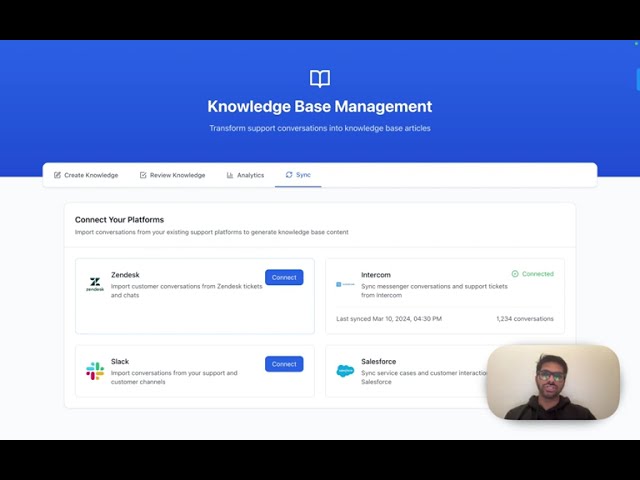This screenshot has height=480, width=640.
Task: Click the 1,234 conversations count
Action: click(x=525, y=319)
